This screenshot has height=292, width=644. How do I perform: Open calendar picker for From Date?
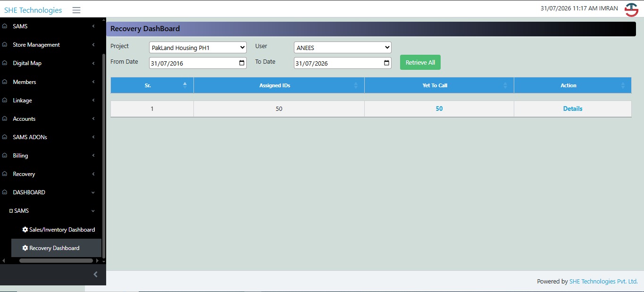coord(242,63)
